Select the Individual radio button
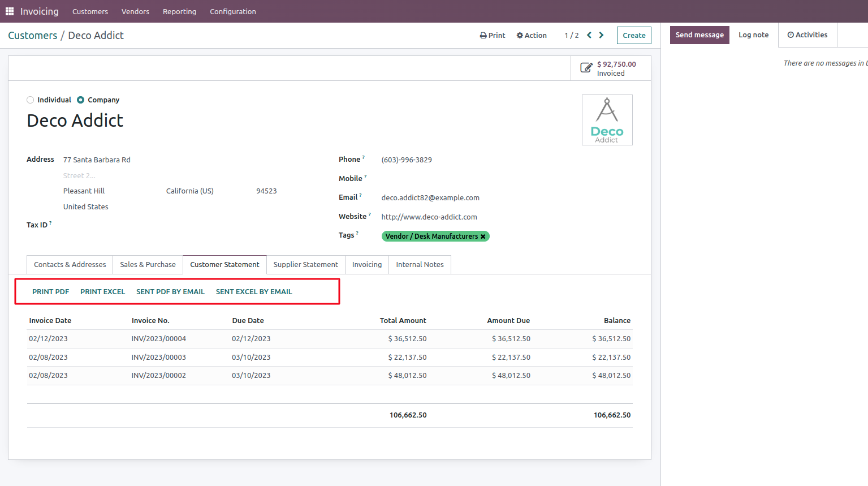868x486 pixels. tap(31, 100)
